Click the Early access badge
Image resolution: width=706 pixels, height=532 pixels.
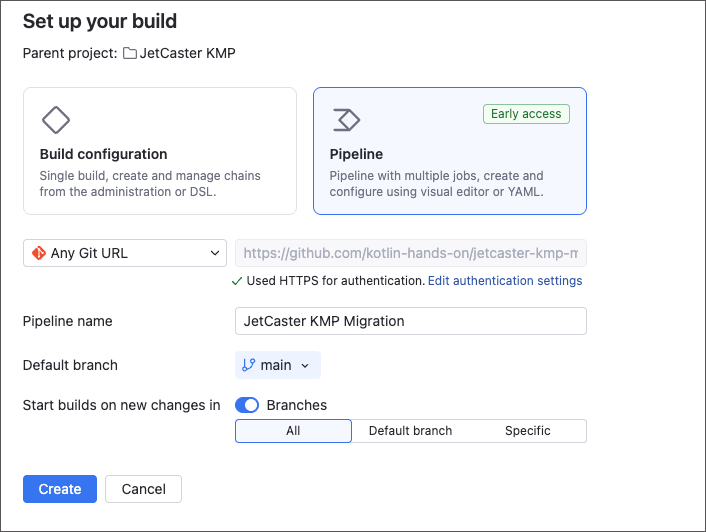click(526, 114)
